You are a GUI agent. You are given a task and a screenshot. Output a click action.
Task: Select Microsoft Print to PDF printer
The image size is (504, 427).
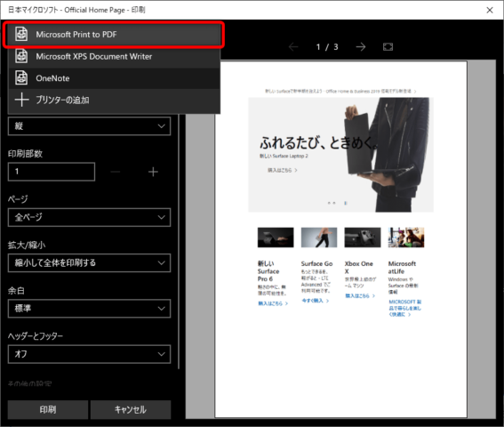[x=115, y=35]
